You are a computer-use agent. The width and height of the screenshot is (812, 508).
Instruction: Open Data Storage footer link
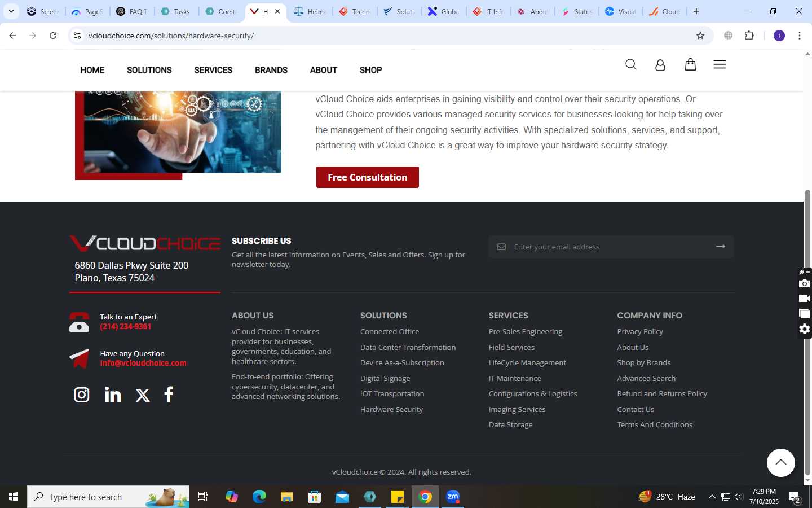(x=510, y=424)
